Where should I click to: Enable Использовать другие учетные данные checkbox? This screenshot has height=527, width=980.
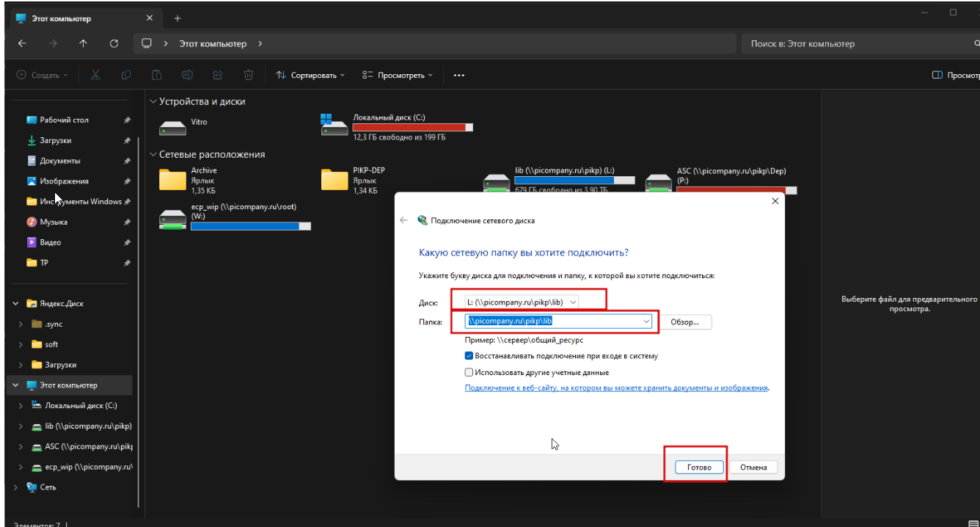(469, 372)
